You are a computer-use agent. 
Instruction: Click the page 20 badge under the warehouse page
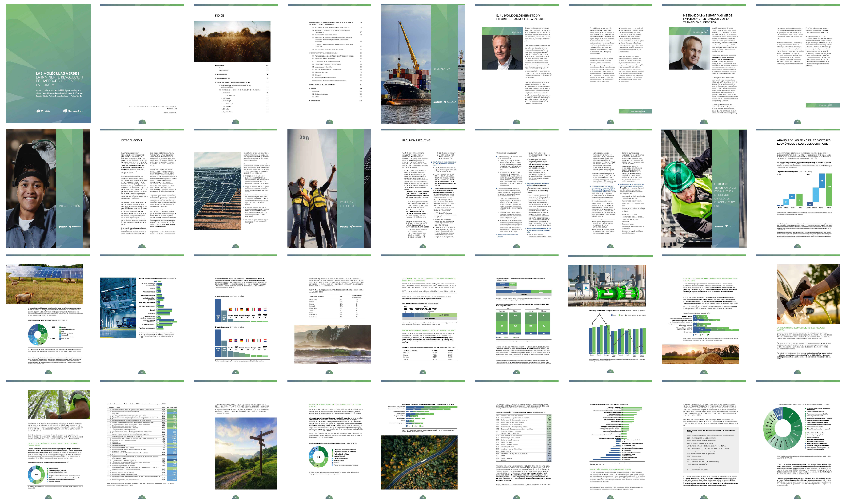142,372
